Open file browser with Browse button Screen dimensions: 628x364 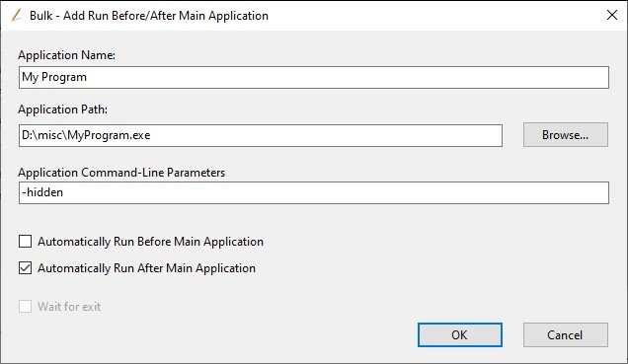[x=565, y=135]
